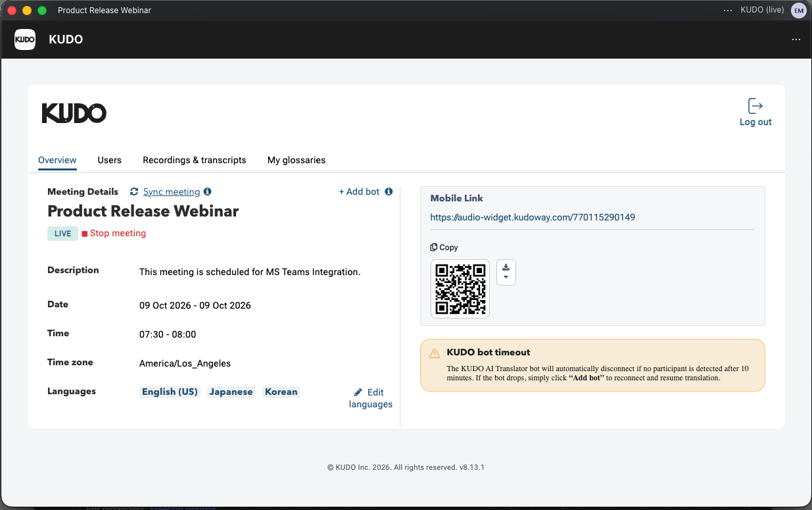Open Recordings & transcripts tab
812x510 pixels.
coord(195,160)
